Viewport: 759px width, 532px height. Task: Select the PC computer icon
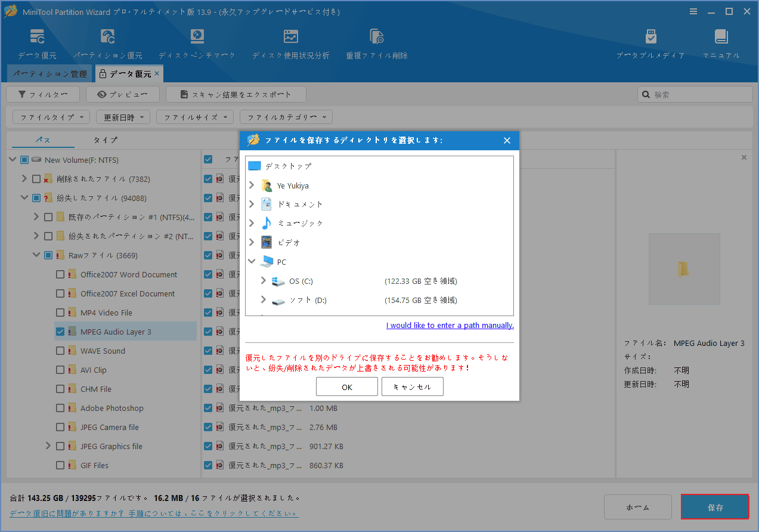click(x=267, y=262)
